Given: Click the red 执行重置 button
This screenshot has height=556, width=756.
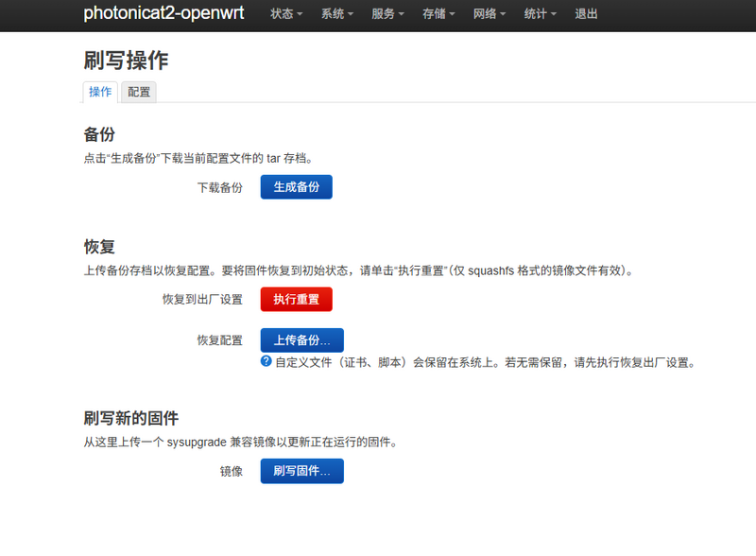Looking at the screenshot, I should (296, 299).
